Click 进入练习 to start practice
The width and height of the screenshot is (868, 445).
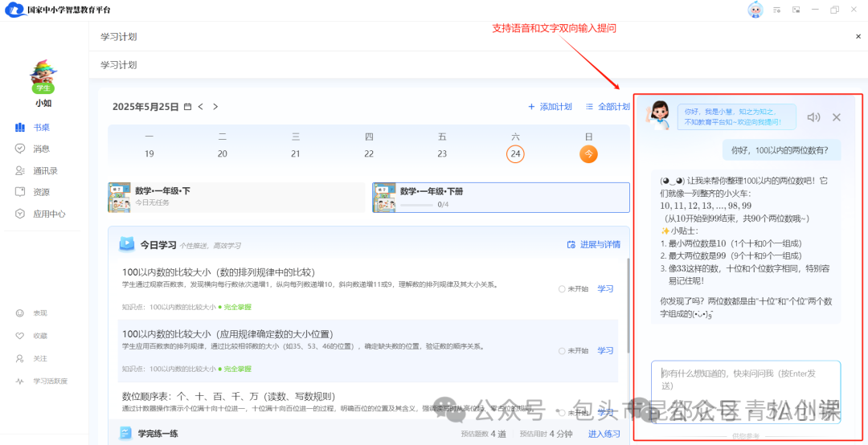click(604, 434)
